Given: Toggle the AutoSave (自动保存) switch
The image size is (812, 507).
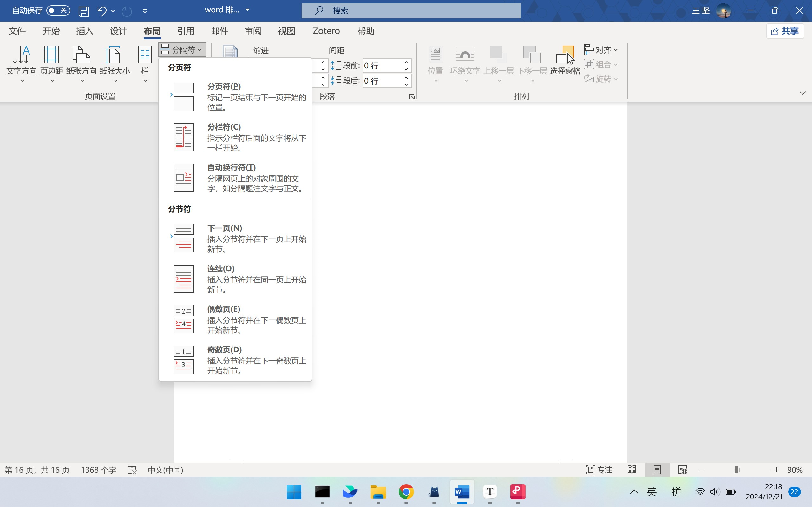Looking at the screenshot, I should [x=58, y=10].
